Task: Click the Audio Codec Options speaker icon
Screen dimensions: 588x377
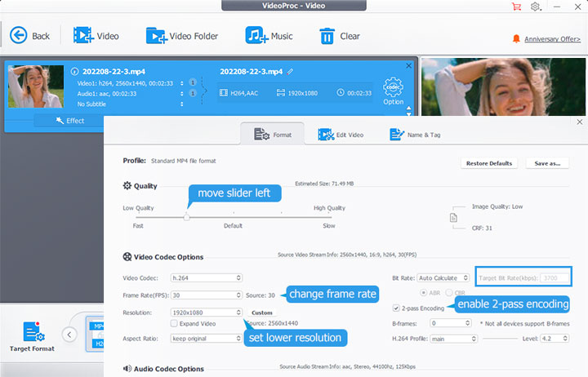Action: click(x=127, y=368)
